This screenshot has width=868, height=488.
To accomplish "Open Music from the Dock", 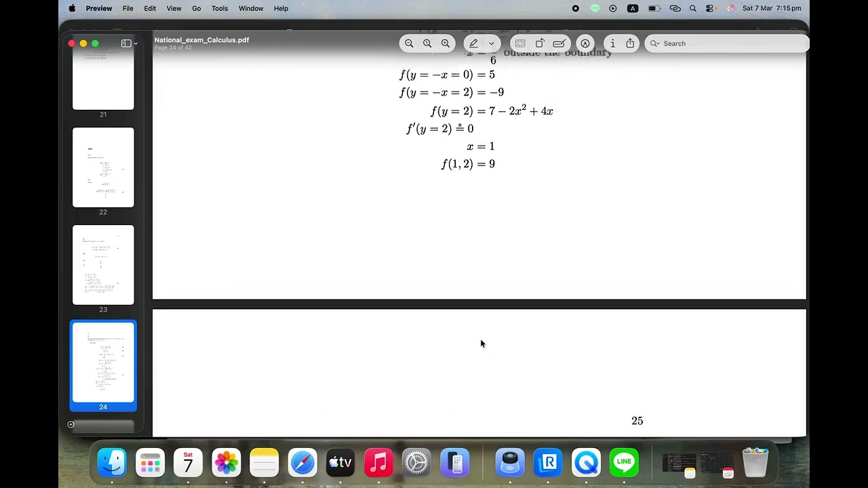I will pyautogui.click(x=378, y=463).
